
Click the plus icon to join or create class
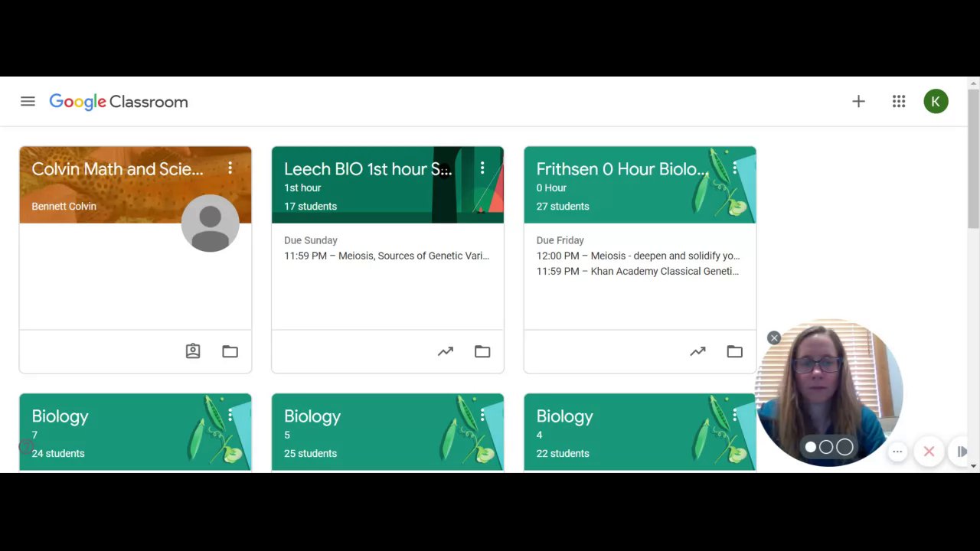858,101
